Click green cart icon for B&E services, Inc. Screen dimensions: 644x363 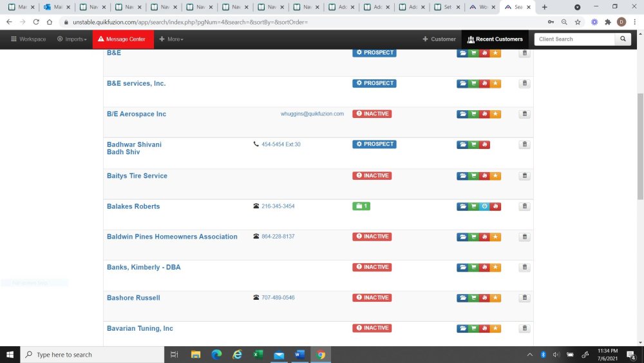473,83
